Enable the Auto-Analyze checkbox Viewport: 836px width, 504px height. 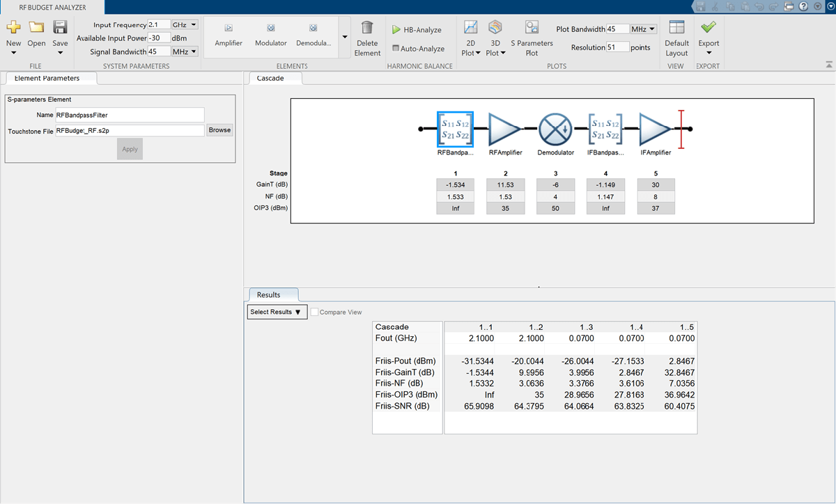click(x=396, y=49)
